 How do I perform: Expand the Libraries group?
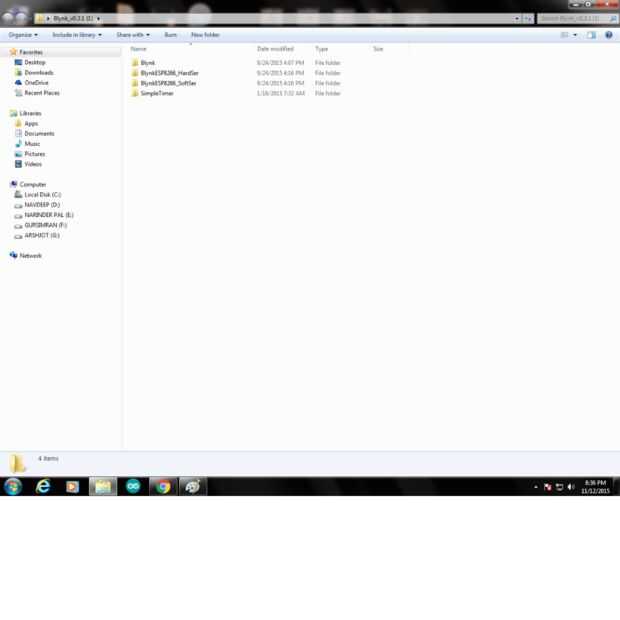pos(30,113)
